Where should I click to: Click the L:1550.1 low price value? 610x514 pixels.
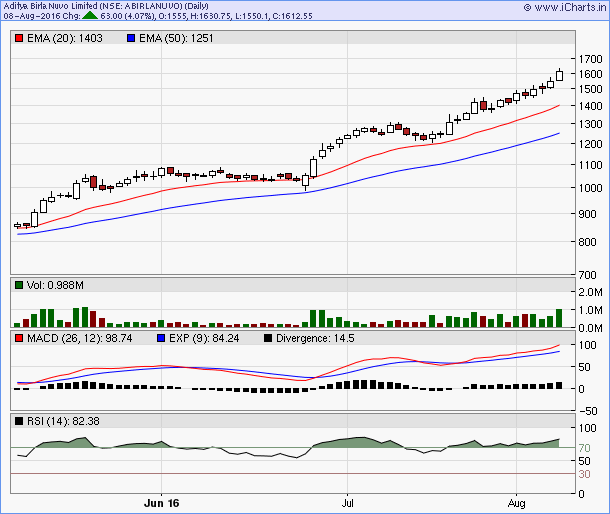tap(252, 16)
